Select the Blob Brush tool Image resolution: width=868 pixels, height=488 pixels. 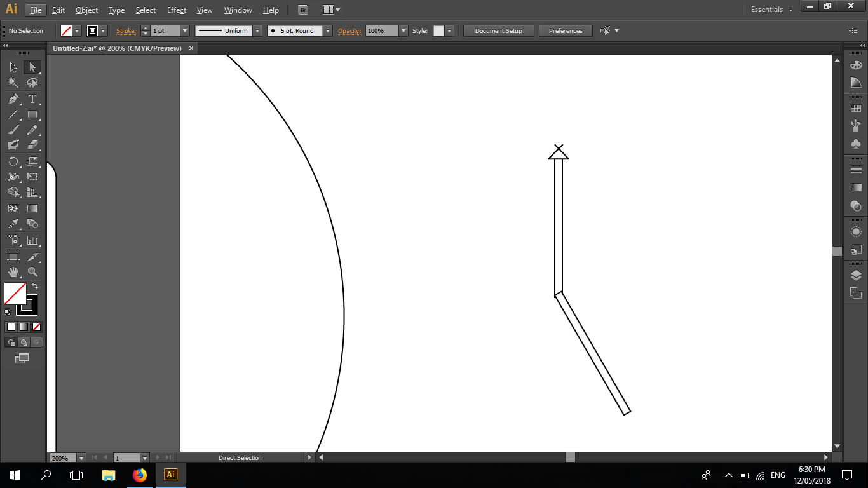[13, 146]
